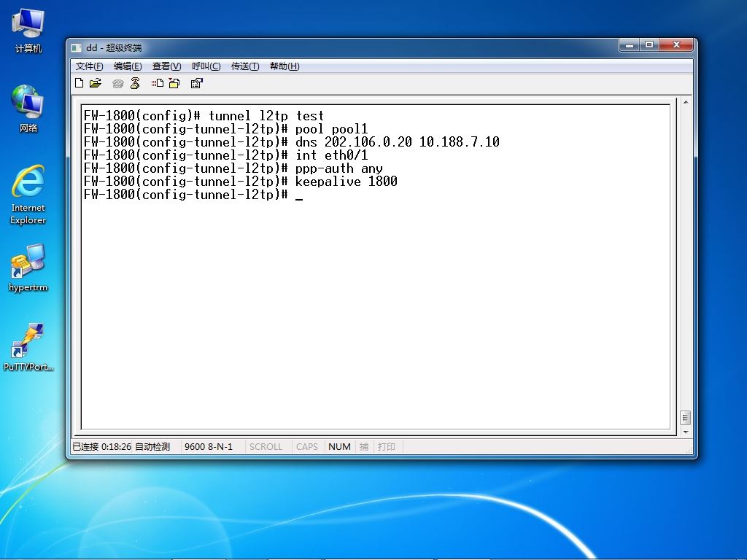Click the 'int eth0/1' command line
This screenshot has width=747, height=560.
(x=226, y=155)
